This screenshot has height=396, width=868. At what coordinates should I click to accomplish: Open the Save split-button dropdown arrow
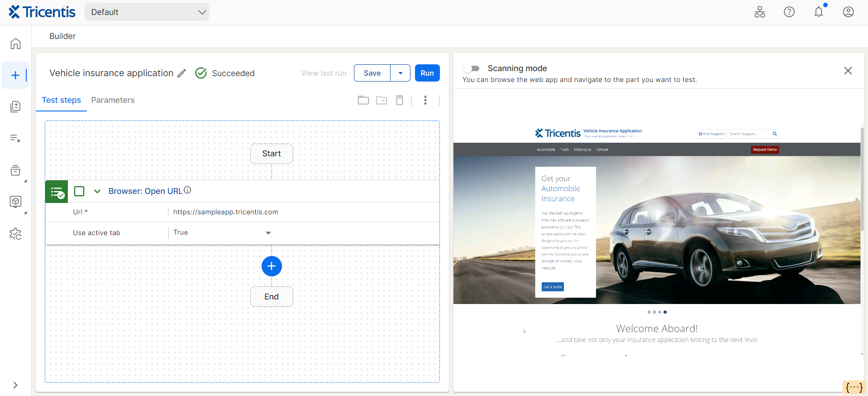click(400, 73)
